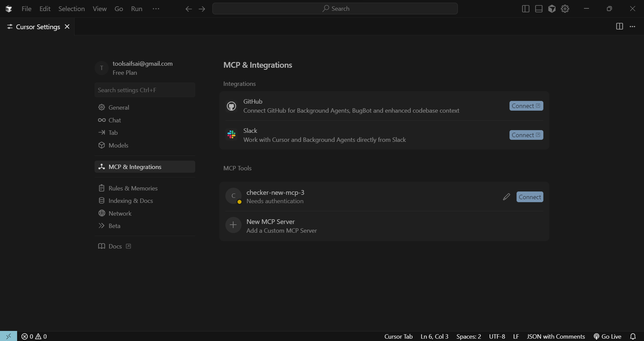
Task: Change language mode JSON with Comments
Action: click(x=556, y=336)
